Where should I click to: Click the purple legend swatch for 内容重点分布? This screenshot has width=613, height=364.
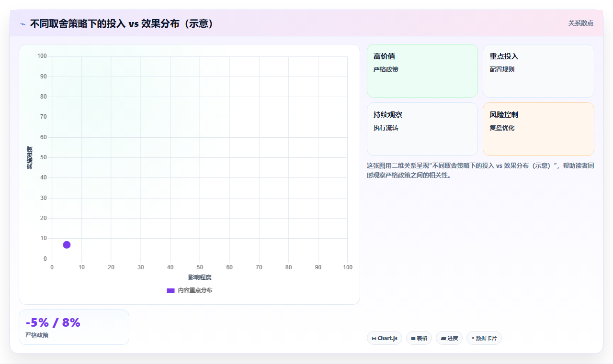coord(170,290)
